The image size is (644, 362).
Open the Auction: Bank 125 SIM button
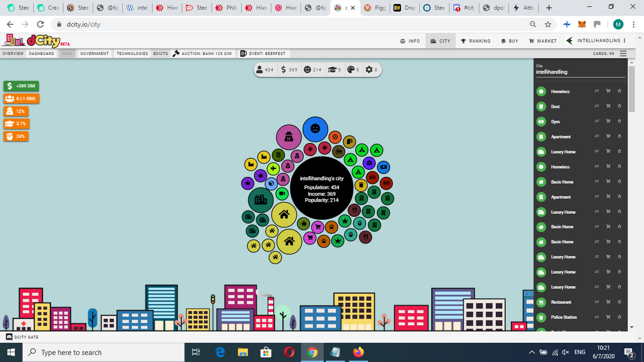(x=202, y=54)
